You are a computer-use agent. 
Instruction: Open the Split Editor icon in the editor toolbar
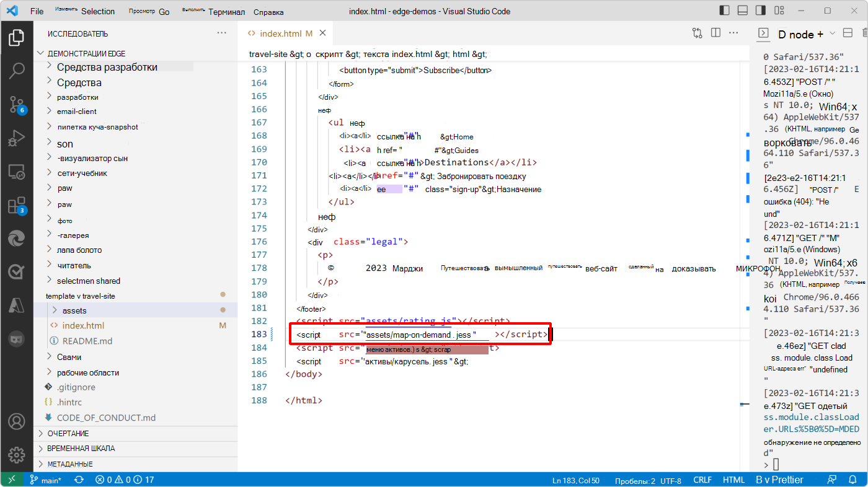(715, 33)
